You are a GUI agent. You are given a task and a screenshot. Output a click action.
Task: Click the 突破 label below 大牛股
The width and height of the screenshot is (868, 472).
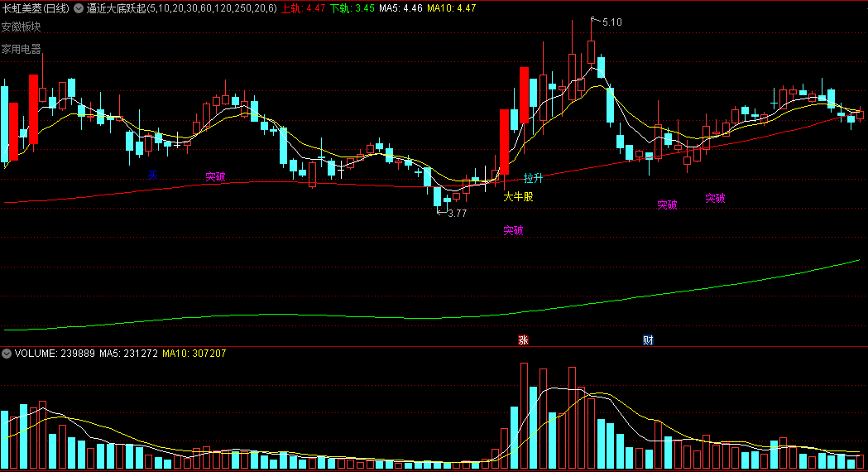click(513, 230)
